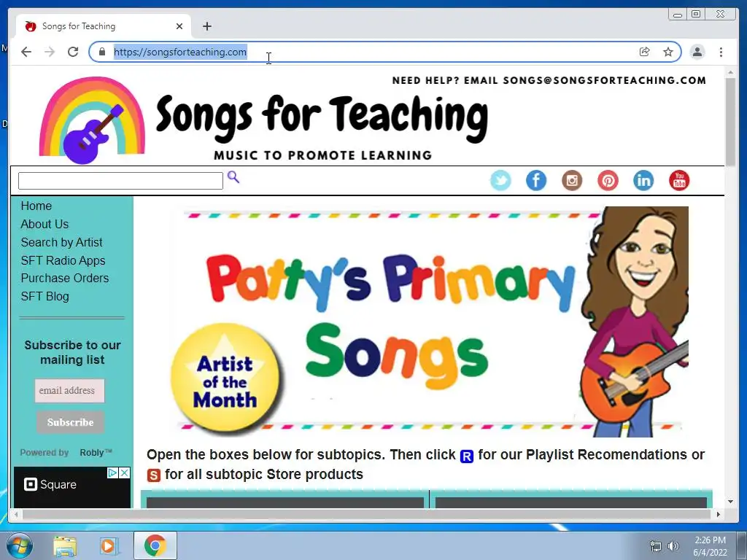Close the Square ad with X icon
This screenshot has width=747, height=560.
point(124,472)
